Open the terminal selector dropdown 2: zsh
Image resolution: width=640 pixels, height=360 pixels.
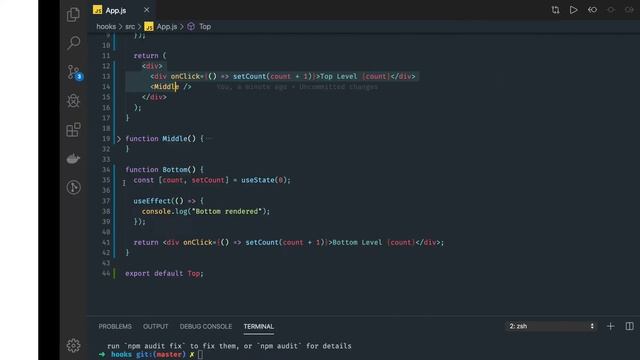(x=551, y=326)
